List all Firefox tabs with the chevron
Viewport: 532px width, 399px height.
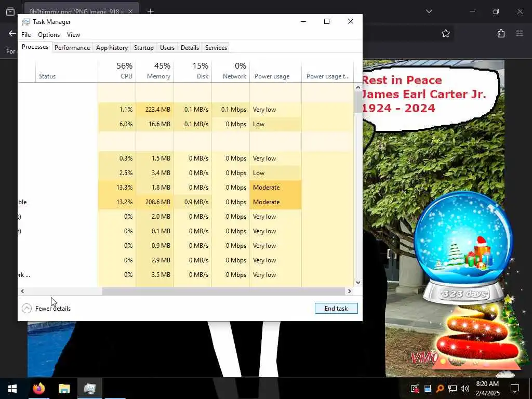tap(429, 11)
